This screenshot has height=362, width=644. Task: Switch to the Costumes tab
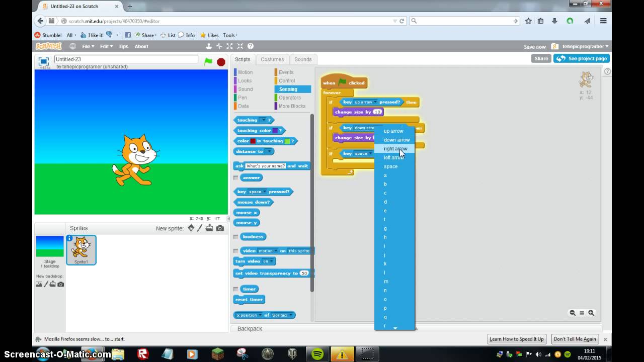(x=272, y=59)
